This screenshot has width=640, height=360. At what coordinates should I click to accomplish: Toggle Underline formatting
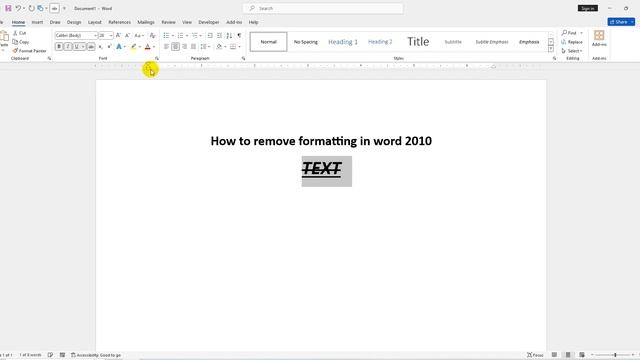click(76, 47)
